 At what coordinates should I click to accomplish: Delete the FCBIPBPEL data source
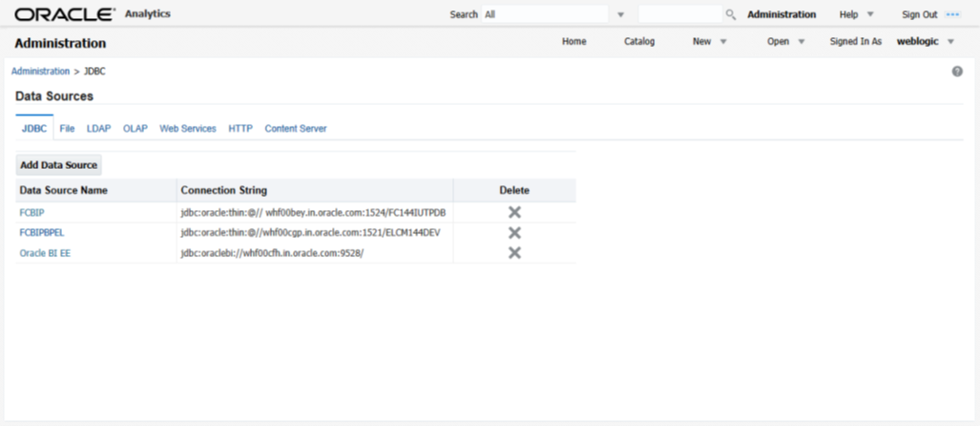point(514,232)
